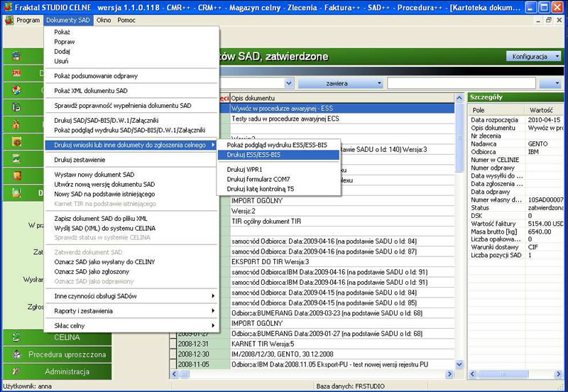The width and height of the screenshot is (568, 392).
Task: Select row 'Testy sadu w procedurze awaryjnej ECS'
Action: coord(342,119)
